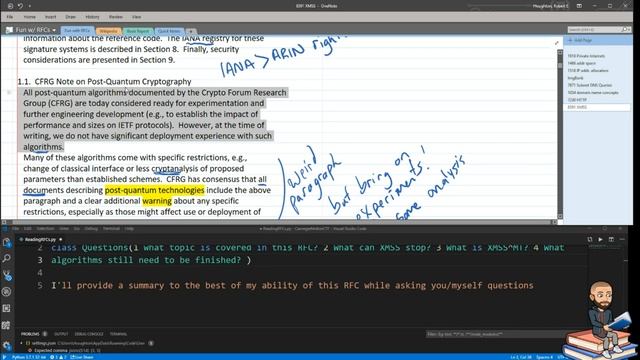Select the Quick Notes section tab
This screenshot has height=360, width=640.
pos(169,31)
